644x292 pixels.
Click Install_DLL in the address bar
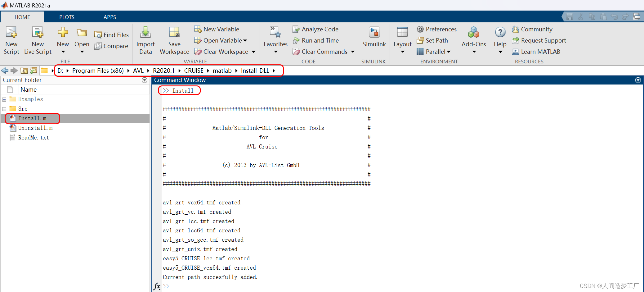pos(255,71)
